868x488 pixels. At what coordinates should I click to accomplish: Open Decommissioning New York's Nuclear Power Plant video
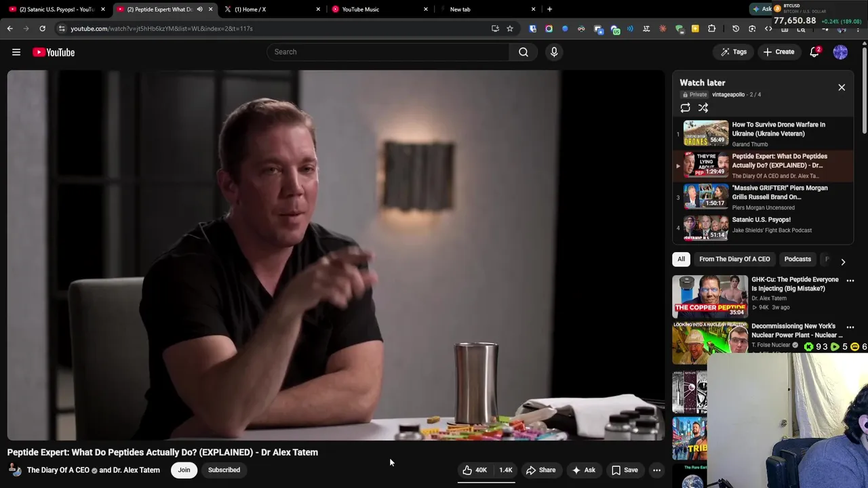pos(797,331)
